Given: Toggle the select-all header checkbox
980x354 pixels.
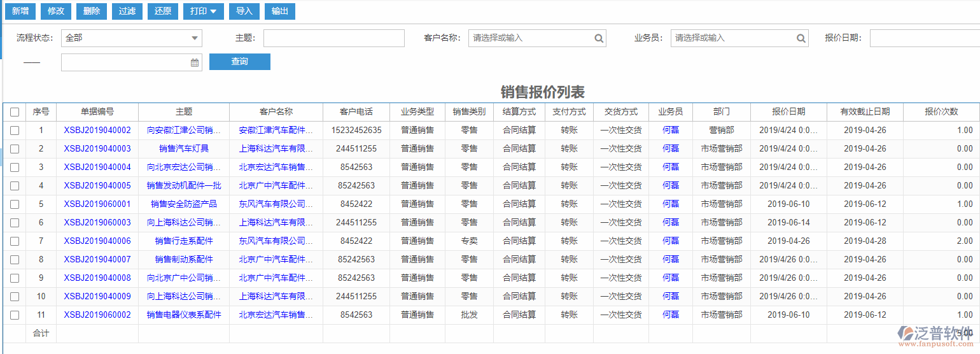Looking at the screenshot, I should click(x=15, y=112).
